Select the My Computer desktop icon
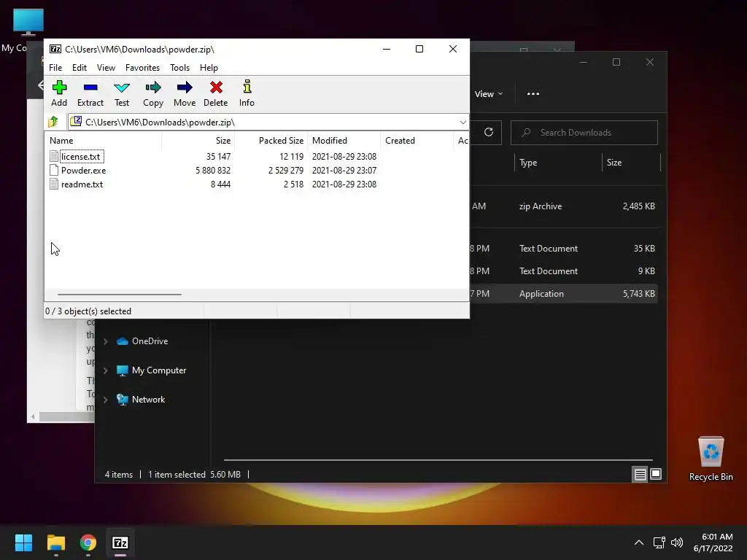747x560 pixels. coord(28,23)
